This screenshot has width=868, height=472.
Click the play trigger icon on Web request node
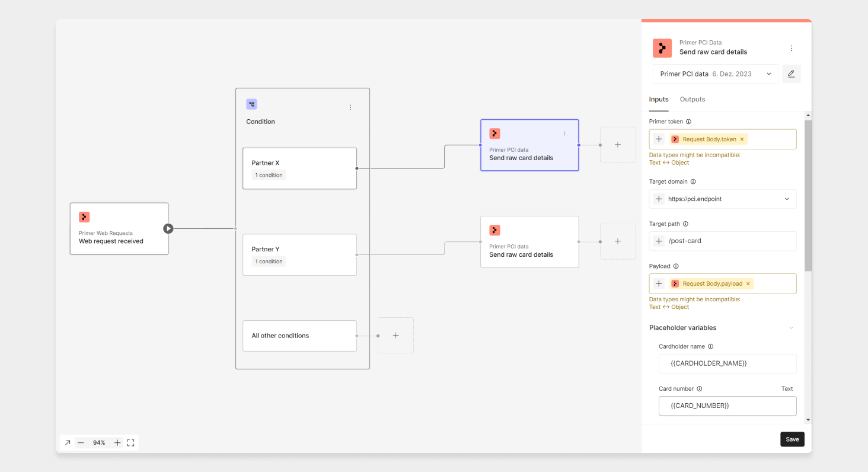(168, 228)
